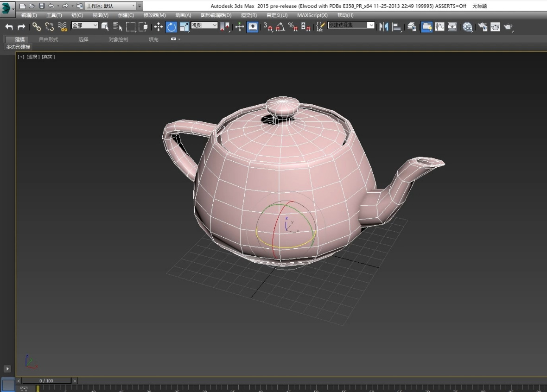This screenshot has height=392, width=547.
Task: Click the Select and Uniform Scale tool
Action: 184,27
